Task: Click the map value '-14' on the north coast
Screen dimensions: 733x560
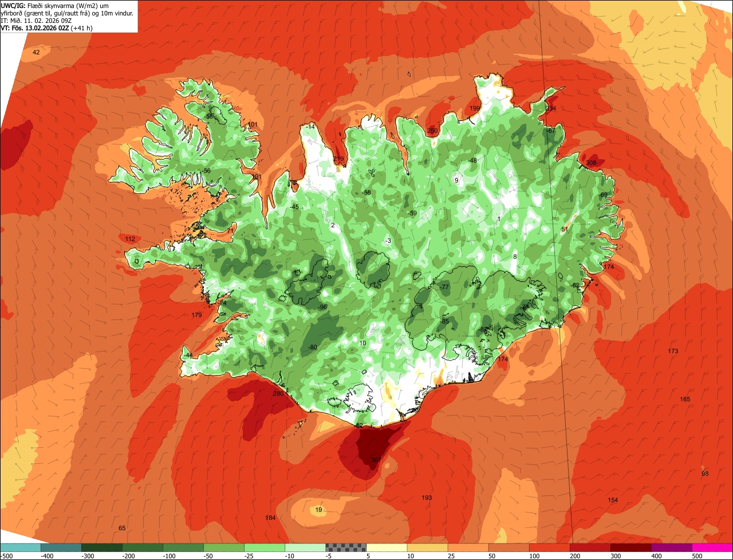Action: coord(310,127)
